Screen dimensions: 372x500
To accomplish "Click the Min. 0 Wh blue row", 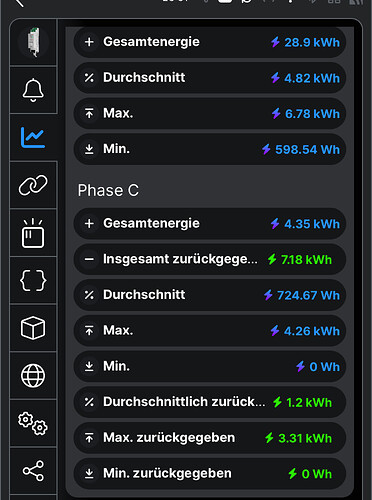I will pos(210,366).
